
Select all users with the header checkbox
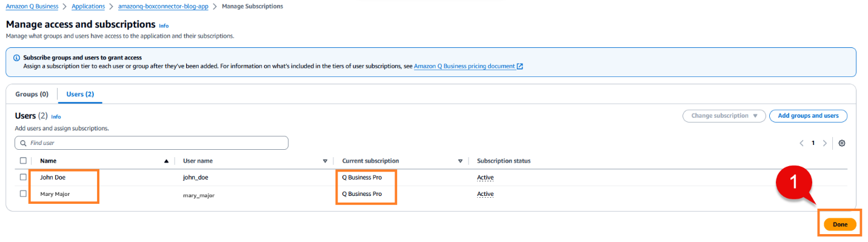(x=23, y=161)
